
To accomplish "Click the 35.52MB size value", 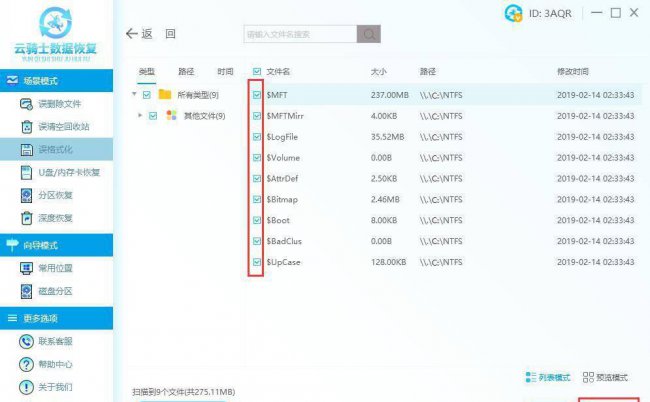I will click(388, 137).
